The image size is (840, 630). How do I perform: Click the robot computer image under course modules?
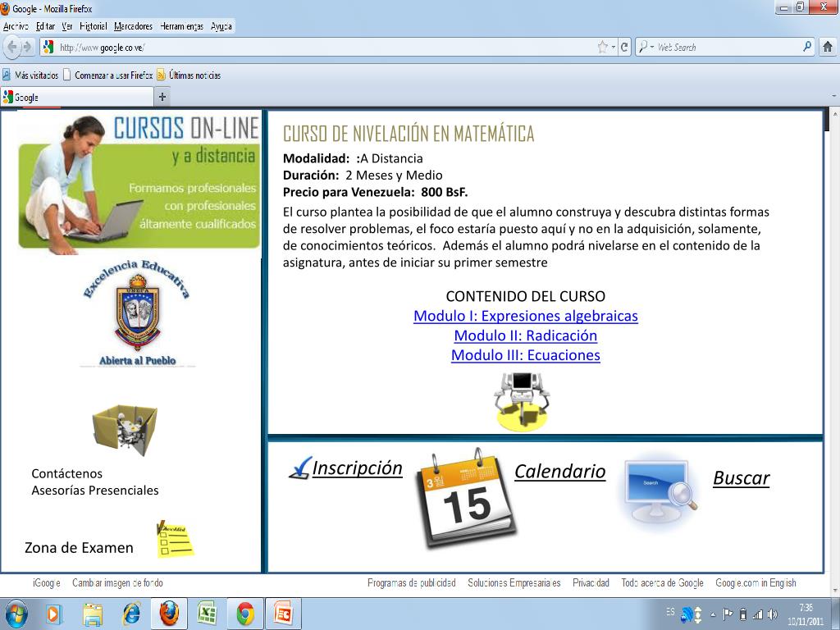523,402
